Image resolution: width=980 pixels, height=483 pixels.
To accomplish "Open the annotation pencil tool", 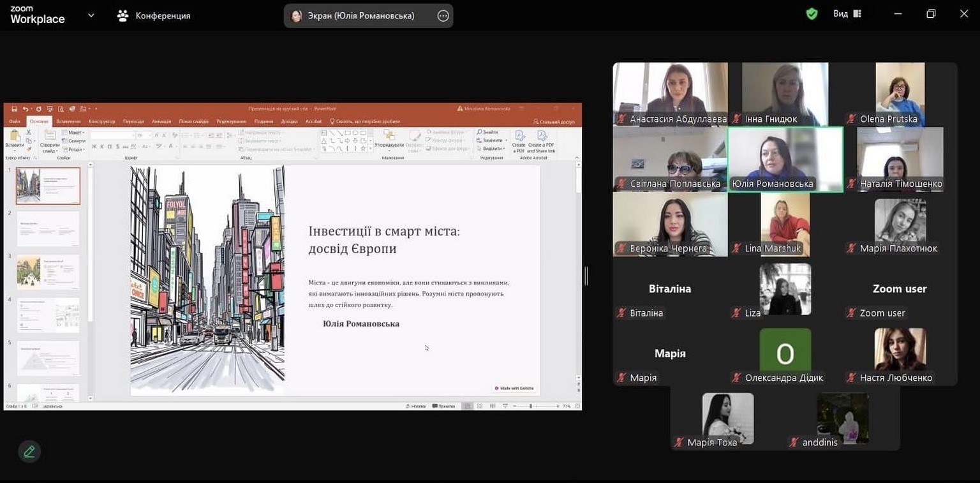I will 29,452.
